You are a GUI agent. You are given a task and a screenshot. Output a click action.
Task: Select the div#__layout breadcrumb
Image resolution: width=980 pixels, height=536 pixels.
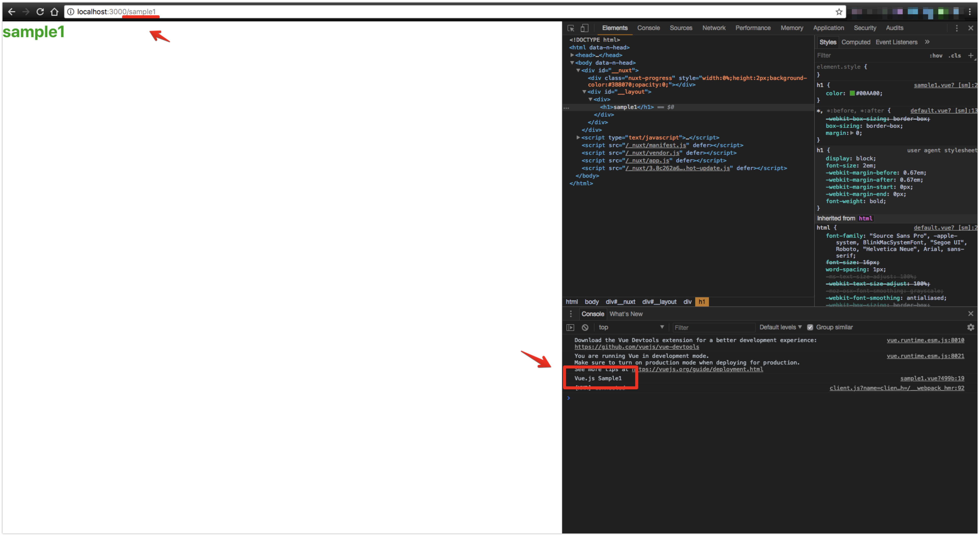click(x=659, y=302)
